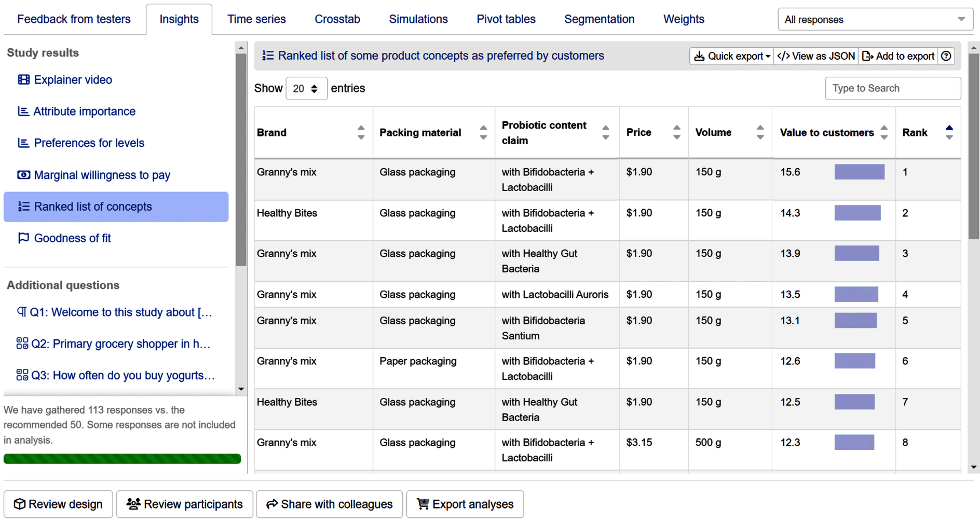Screen dimensions: 980x522
Task: Click the green response progress bar
Action: [122, 459]
